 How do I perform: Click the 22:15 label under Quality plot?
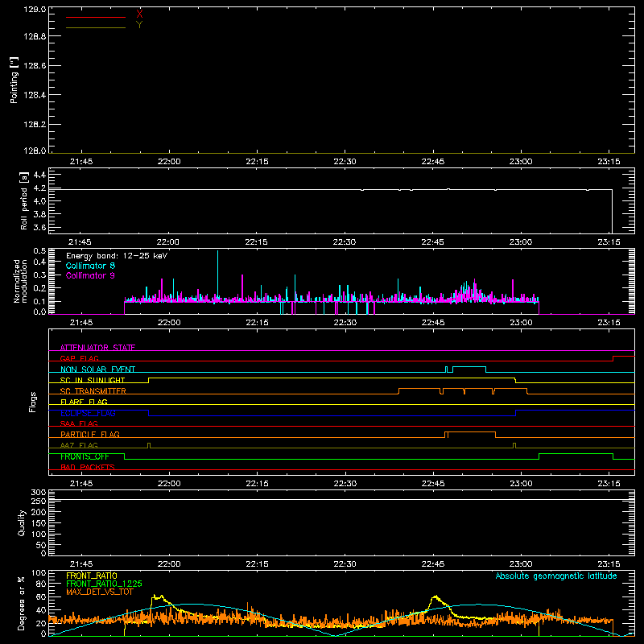(x=257, y=564)
